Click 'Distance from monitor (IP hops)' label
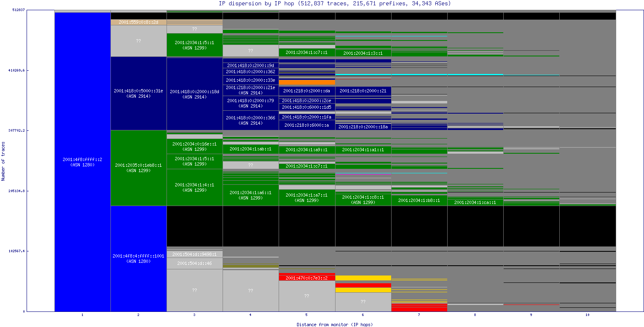 [335, 325]
